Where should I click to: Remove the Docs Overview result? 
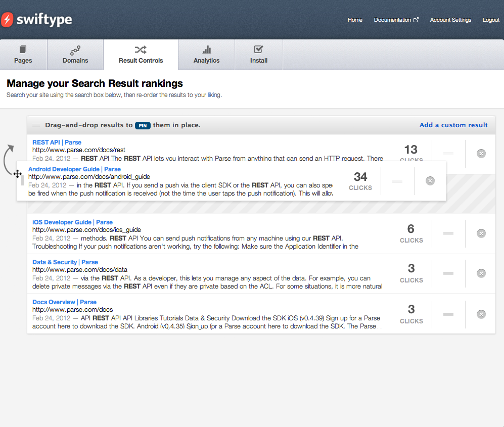click(x=481, y=314)
